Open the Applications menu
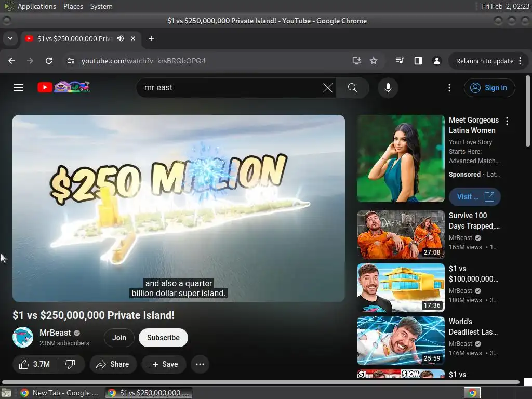 point(37,6)
